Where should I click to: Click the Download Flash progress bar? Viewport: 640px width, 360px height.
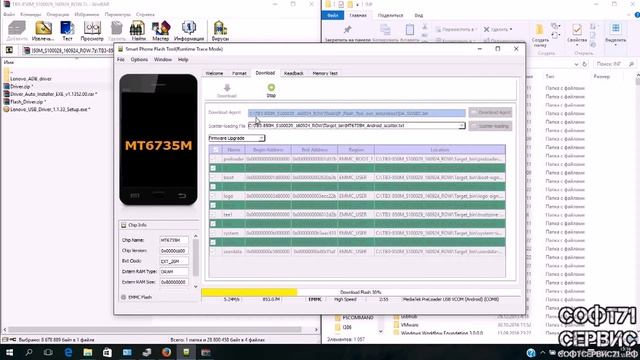coord(361,292)
